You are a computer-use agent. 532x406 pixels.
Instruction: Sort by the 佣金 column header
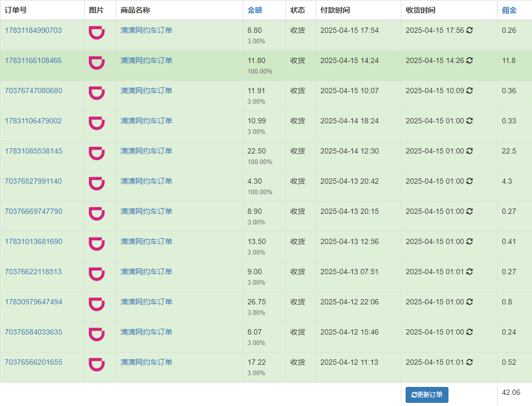pos(509,10)
